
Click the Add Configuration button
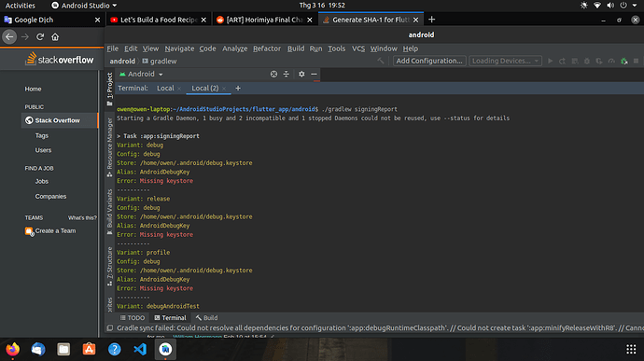click(429, 61)
